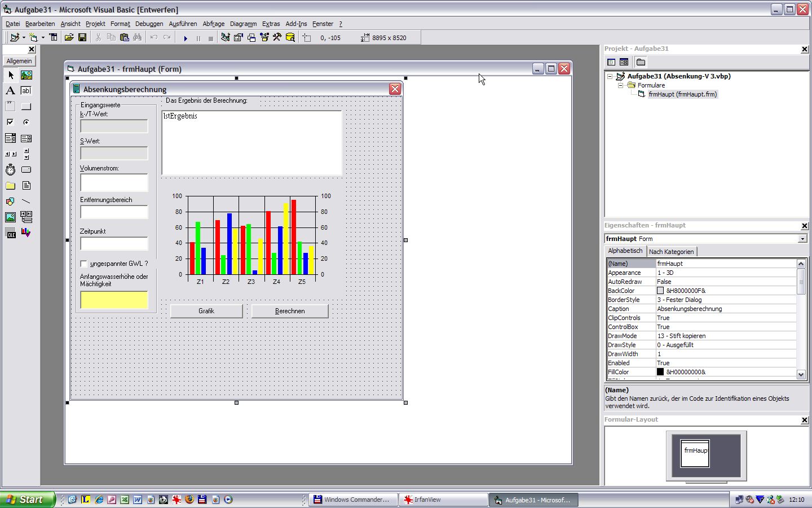The height and width of the screenshot is (508, 812).
Task: Select the Image control tool
Action: [x=11, y=217]
